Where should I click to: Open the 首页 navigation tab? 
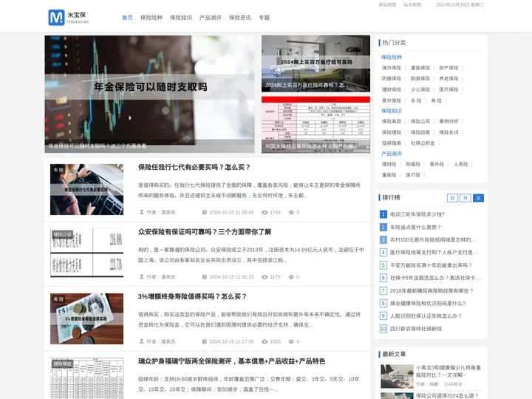127,18
